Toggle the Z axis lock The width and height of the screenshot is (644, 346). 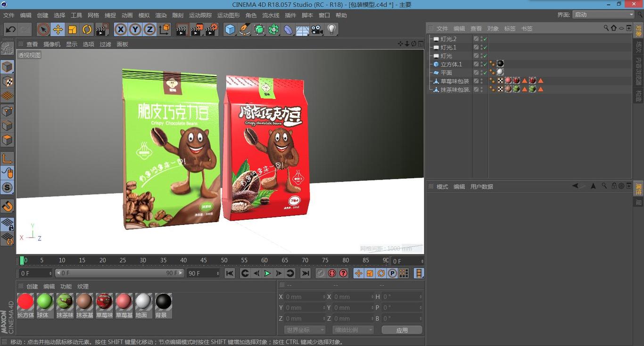click(150, 30)
